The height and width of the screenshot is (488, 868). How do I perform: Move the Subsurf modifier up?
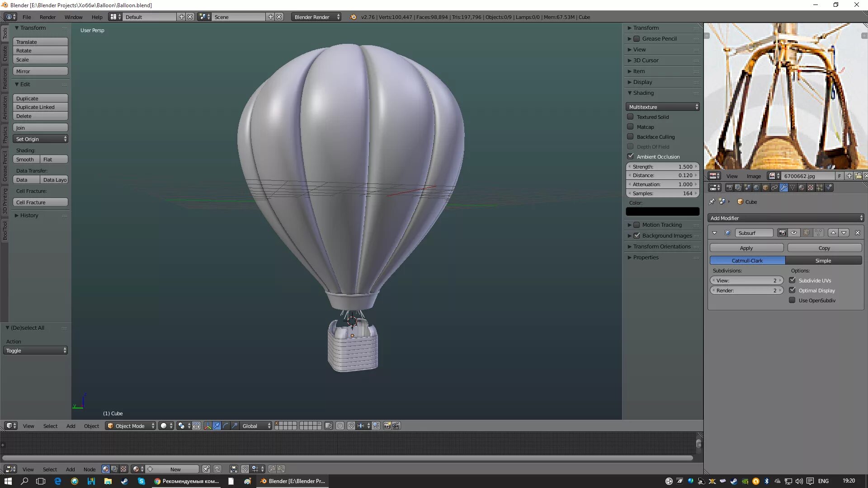click(x=833, y=233)
